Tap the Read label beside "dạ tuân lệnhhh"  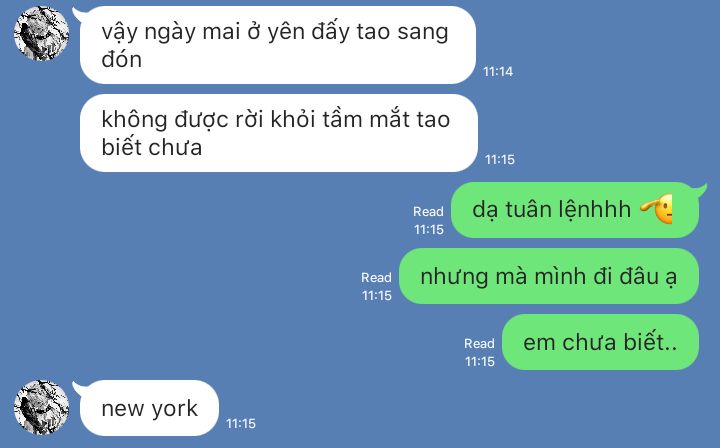[428, 212]
